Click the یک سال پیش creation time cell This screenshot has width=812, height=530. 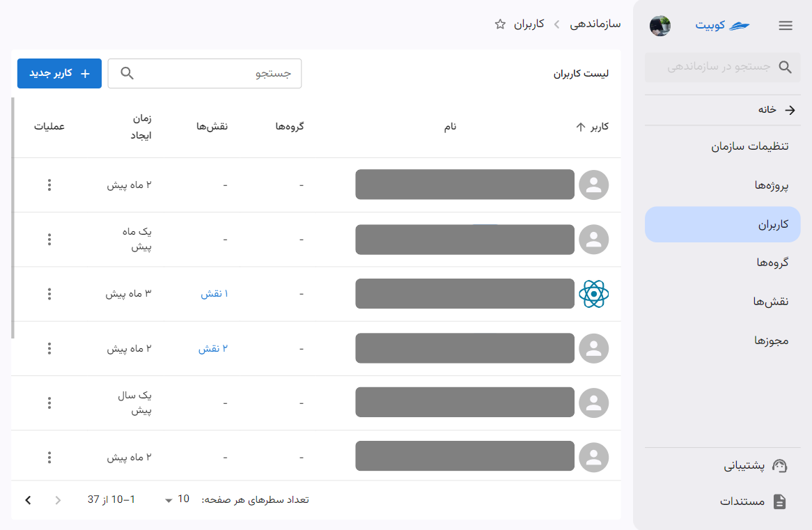point(134,403)
